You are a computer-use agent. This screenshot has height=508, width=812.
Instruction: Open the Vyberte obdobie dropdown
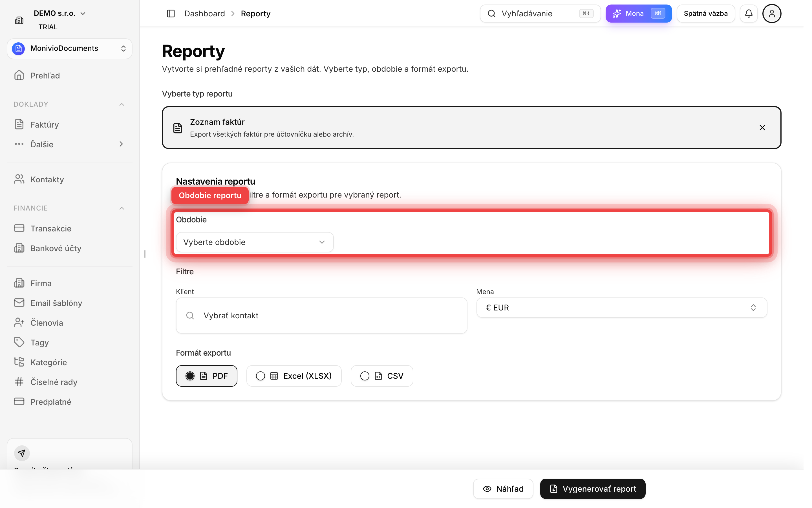(x=255, y=242)
